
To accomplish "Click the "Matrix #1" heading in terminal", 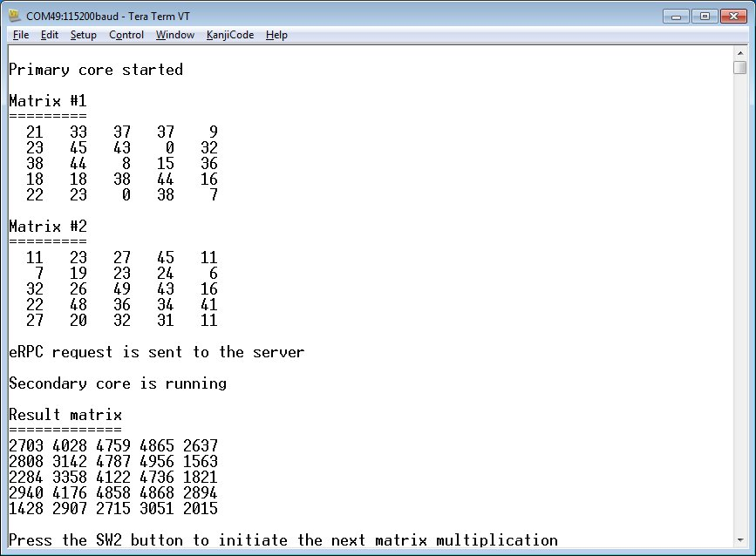I will pos(47,101).
